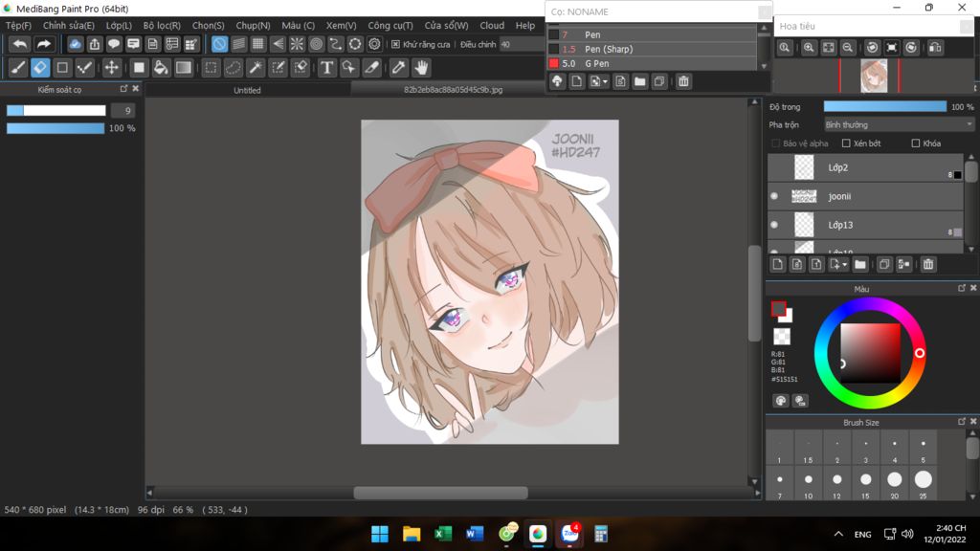The image size is (980, 551).
Task: Enable the Xén bớt clipping checkbox
Action: pyautogui.click(x=846, y=143)
